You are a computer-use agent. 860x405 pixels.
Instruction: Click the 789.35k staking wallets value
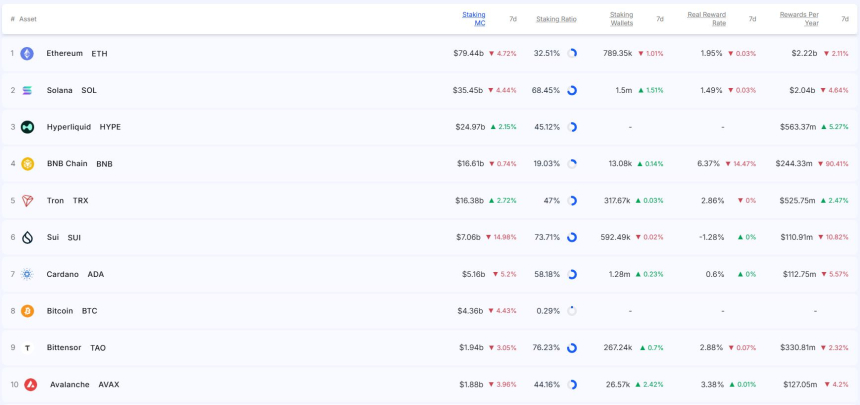pos(618,54)
